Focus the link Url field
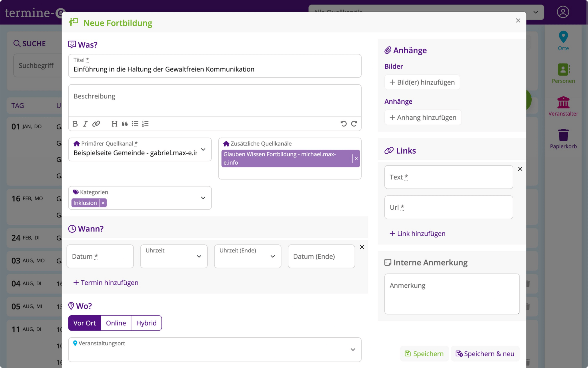 pos(449,207)
